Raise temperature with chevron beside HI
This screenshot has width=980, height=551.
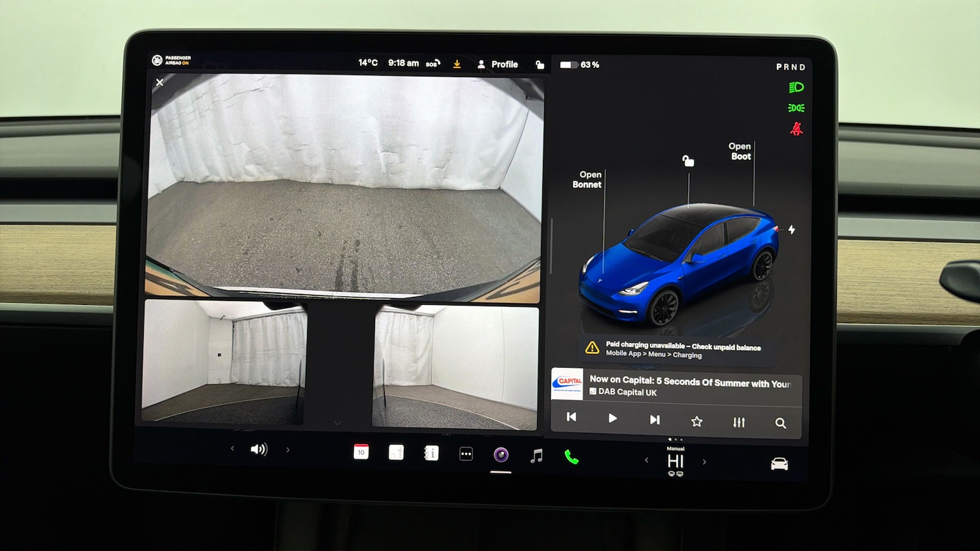(x=705, y=461)
